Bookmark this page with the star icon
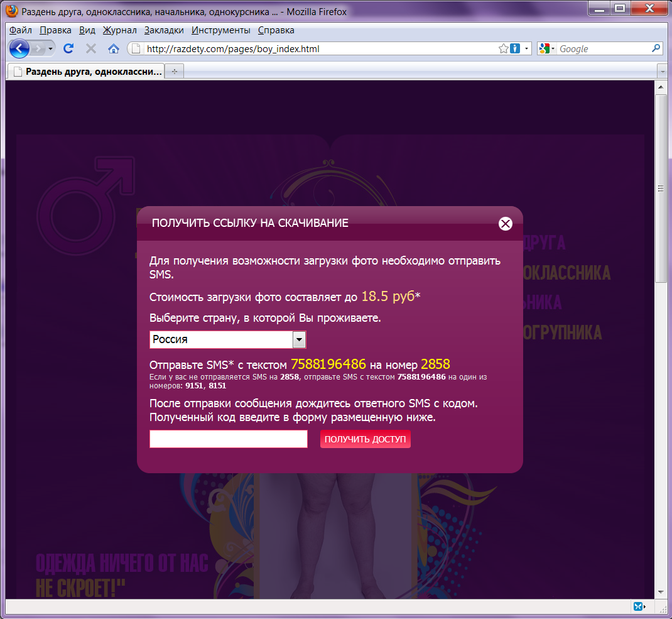Screen dimensions: 672x619 [504, 48]
